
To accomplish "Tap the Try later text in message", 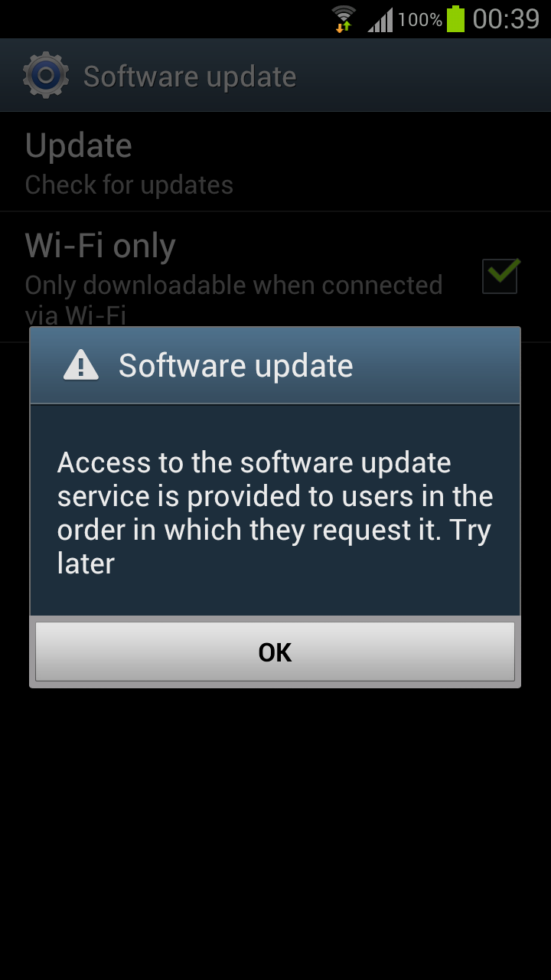I will tap(275, 547).
